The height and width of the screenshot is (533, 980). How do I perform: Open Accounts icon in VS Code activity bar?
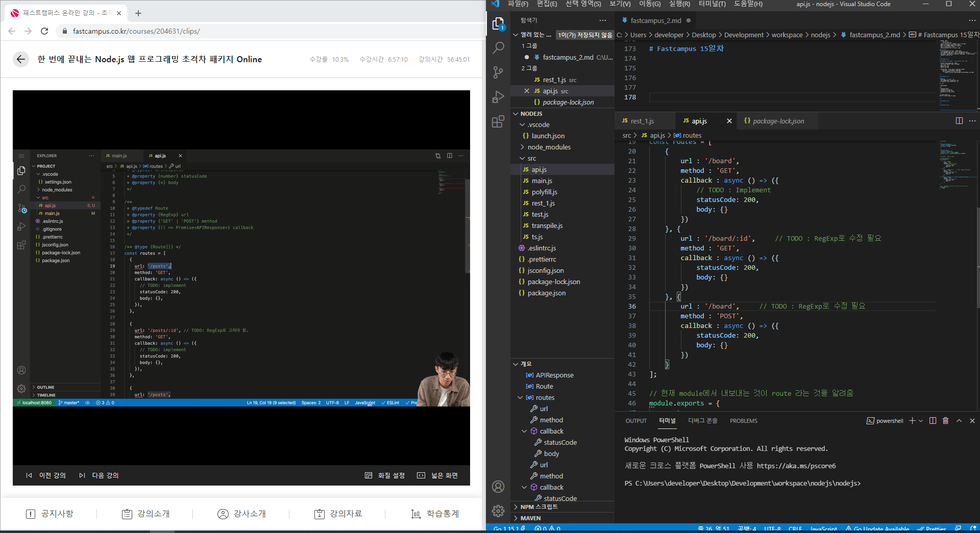click(498, 487)
